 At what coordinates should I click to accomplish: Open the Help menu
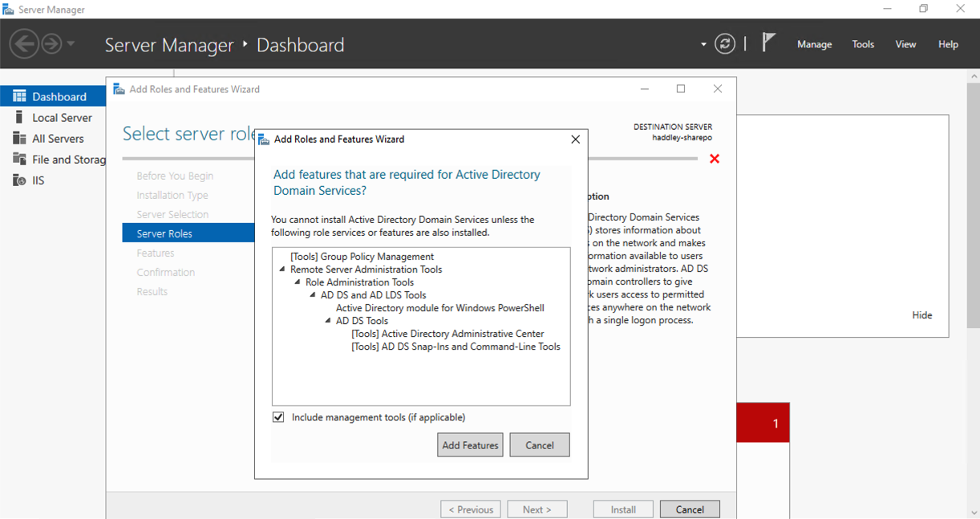point(948,44)
